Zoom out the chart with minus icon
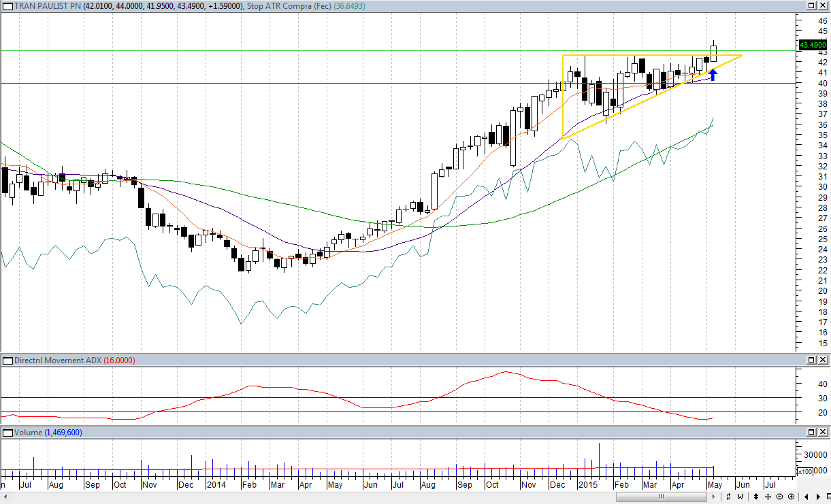 pyautogui.click(x=781, y=497)
